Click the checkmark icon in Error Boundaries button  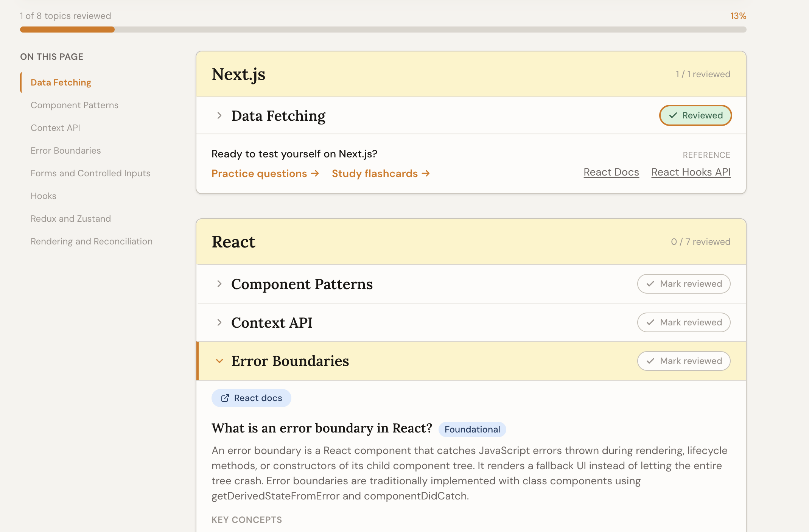(650, 361)
